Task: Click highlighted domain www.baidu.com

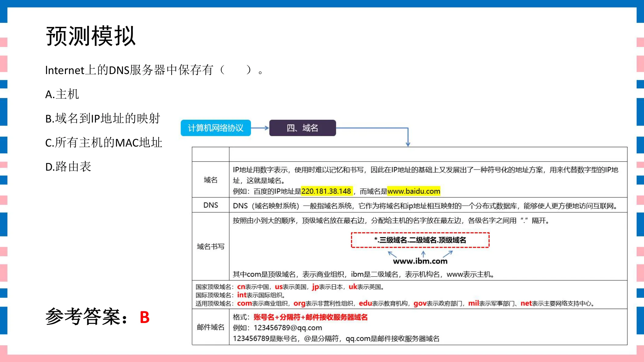Action: 414,191
